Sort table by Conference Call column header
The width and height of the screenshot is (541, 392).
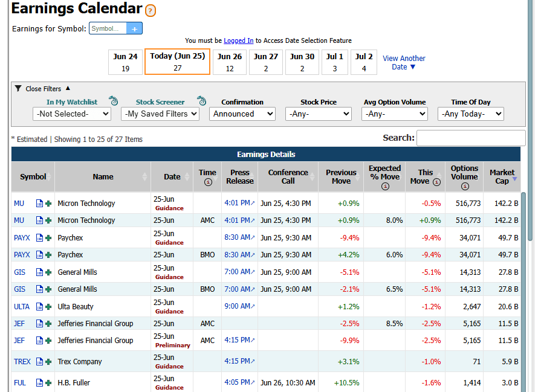click(288, 176)
